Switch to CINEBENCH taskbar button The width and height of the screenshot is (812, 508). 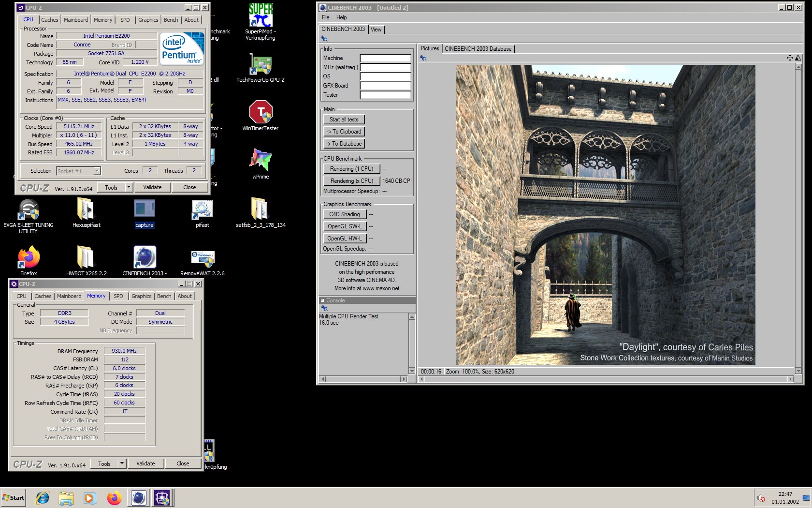(x=139, y=498)
